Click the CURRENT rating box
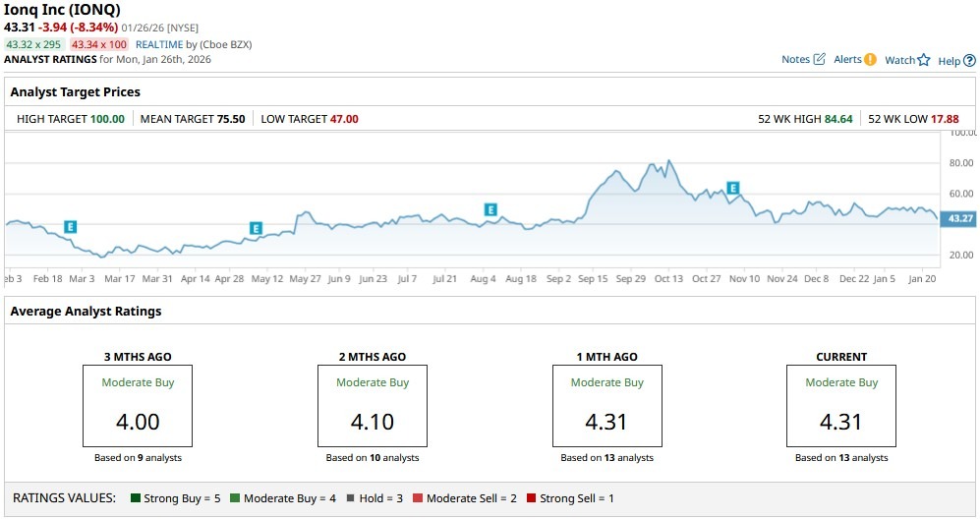The height and width of the screenshot is (519, 980). pyautogui.click(x=841, y=406)
